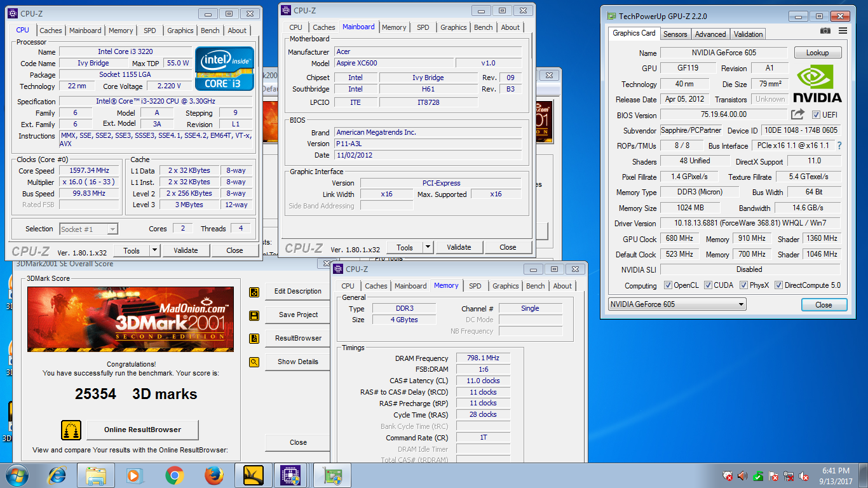Click the Core Speed value 1597.34 MHz

90,171
